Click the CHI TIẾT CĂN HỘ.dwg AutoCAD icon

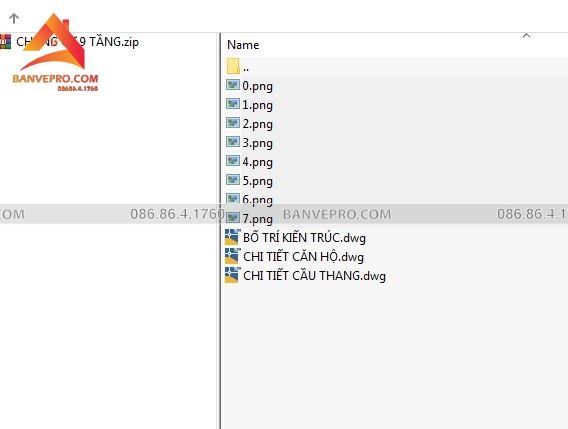click(x=232, y=256)
